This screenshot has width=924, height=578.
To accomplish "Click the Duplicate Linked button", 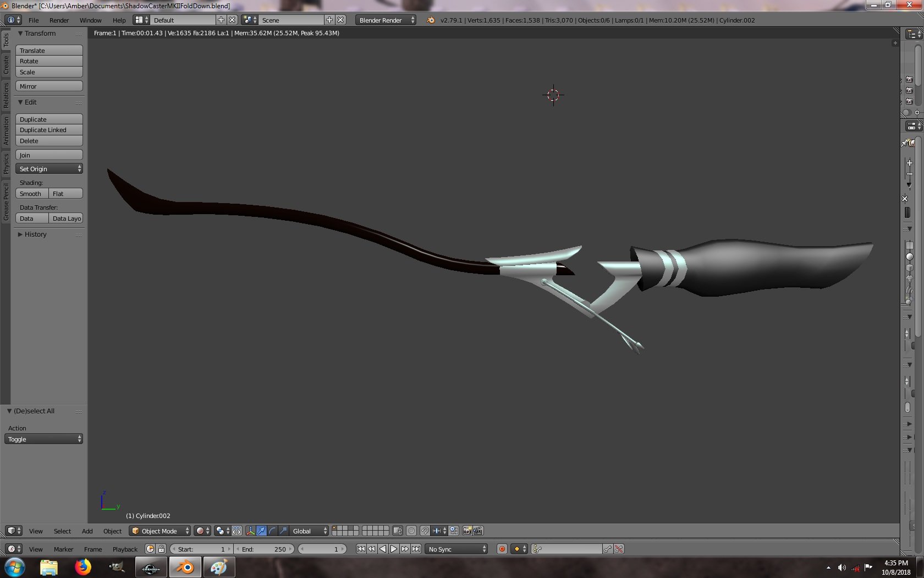I will [50, 130].
